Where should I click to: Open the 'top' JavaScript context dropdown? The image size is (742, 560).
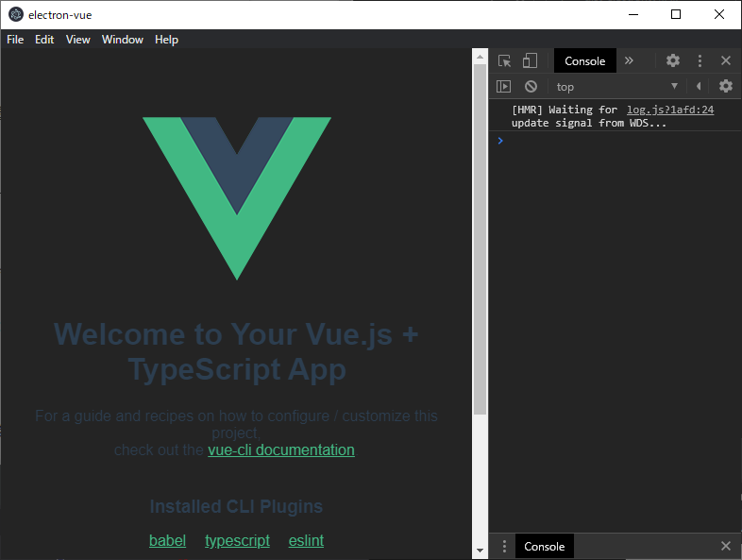pyautogui.click(x=617, y=87)
